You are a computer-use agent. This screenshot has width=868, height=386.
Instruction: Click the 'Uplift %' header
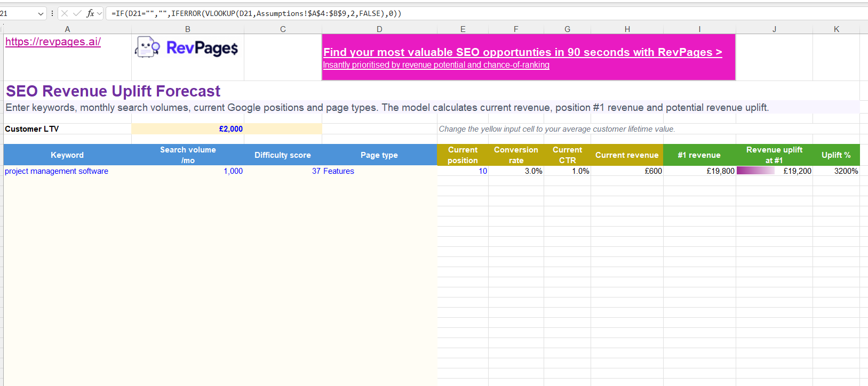coord(836,155)
